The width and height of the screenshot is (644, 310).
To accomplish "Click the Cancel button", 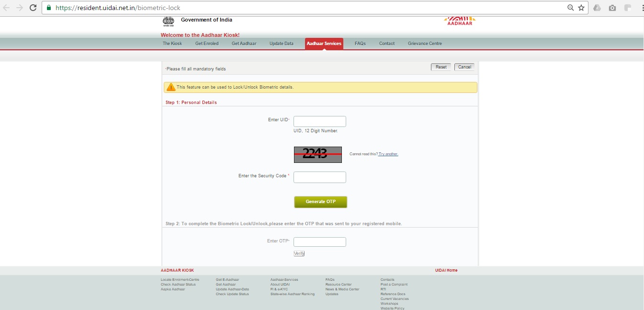I will 464,67.
